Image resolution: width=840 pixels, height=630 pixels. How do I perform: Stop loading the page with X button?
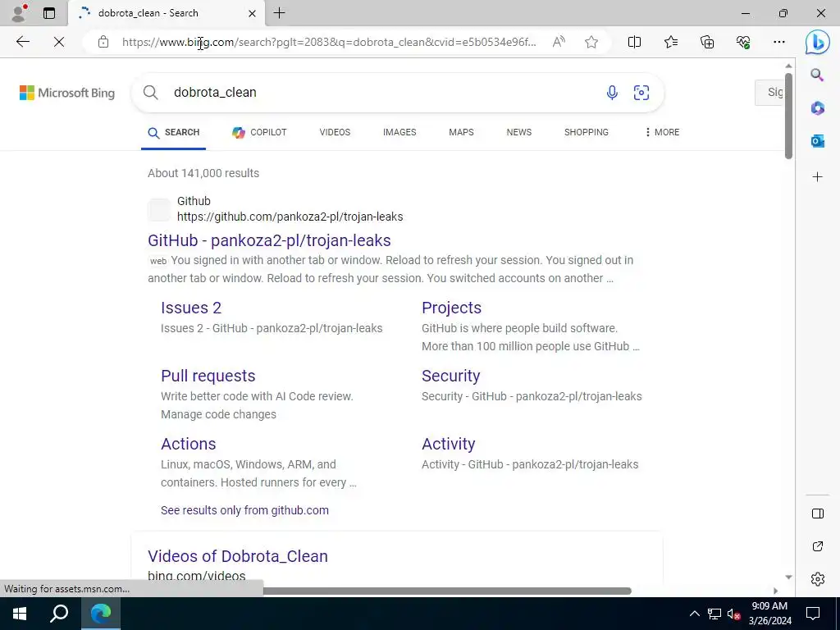click(59, 42)
